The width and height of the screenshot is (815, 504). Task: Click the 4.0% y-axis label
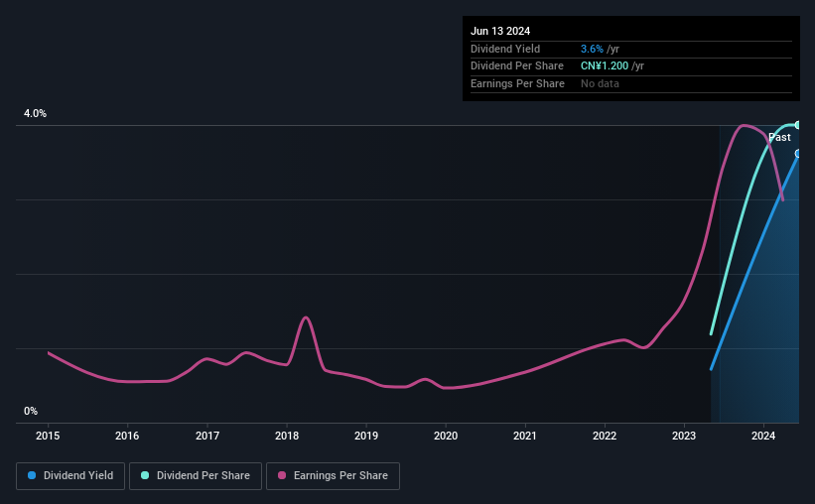[x=35, y=113]
